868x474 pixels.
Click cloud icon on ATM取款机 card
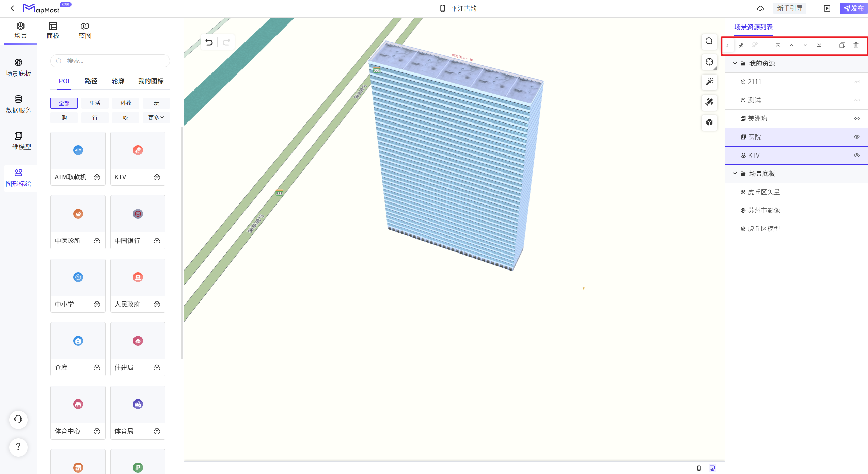tap(97, 177)
